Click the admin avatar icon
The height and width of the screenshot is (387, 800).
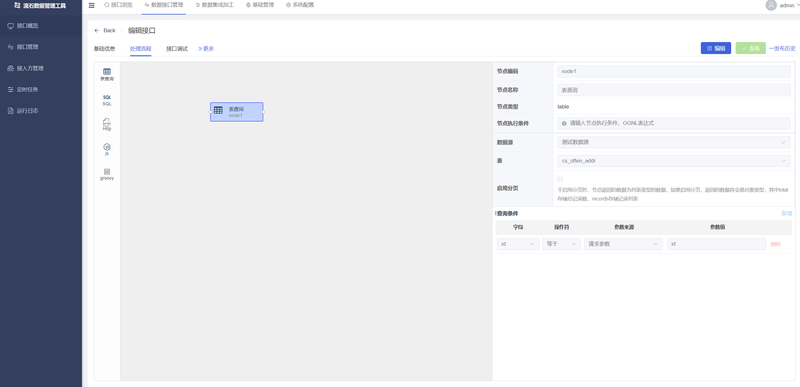click(x=771, y=5)
